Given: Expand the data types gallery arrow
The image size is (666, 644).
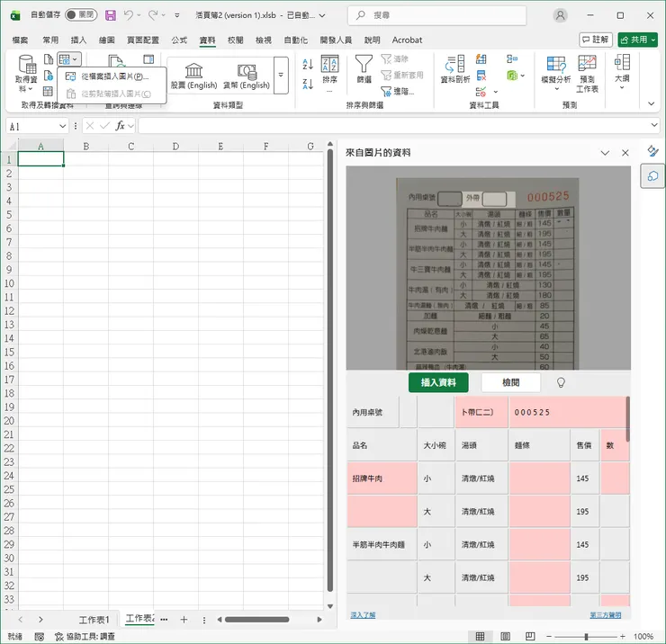Looking at the screenshot, I should pos(281,76).
